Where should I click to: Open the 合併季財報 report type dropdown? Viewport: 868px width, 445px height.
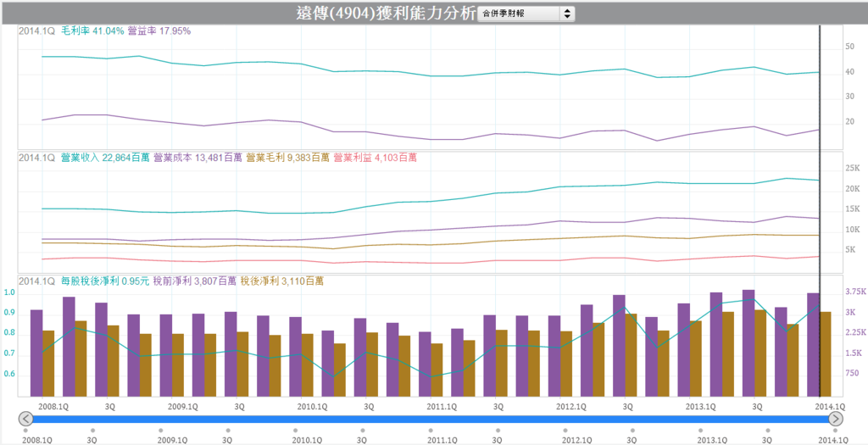coord(526,14)
